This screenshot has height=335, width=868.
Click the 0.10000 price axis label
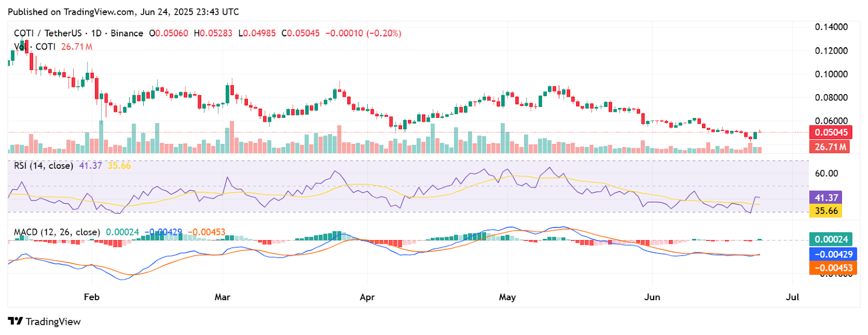pos(831,74)
